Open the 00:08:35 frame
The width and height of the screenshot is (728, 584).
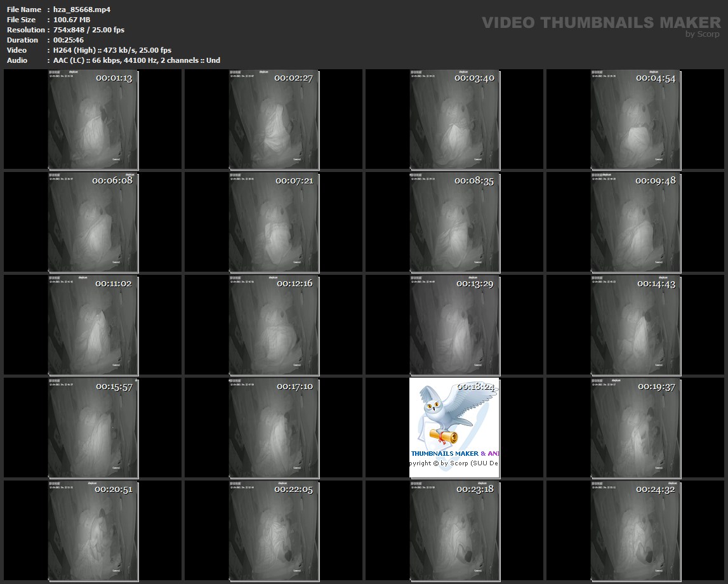[x=454, y=222]
